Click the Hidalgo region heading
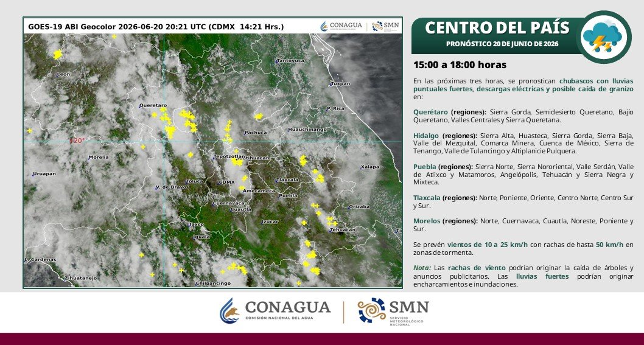This screenshot has height=345, width=644. point(426,136)
